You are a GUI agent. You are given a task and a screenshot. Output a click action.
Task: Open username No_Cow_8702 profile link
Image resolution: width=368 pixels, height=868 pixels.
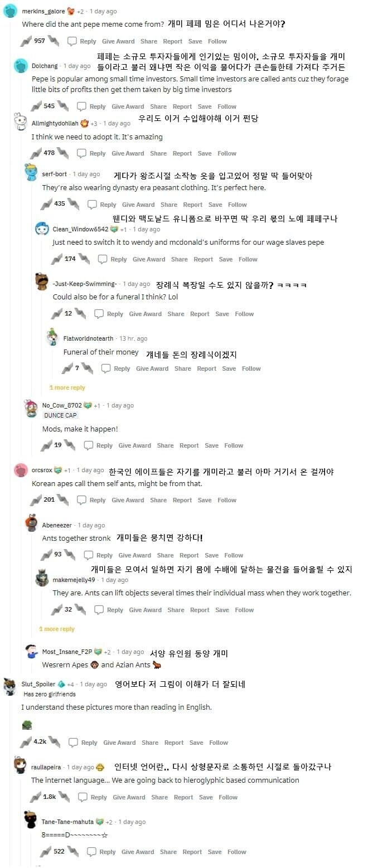(x=62, y=405)
